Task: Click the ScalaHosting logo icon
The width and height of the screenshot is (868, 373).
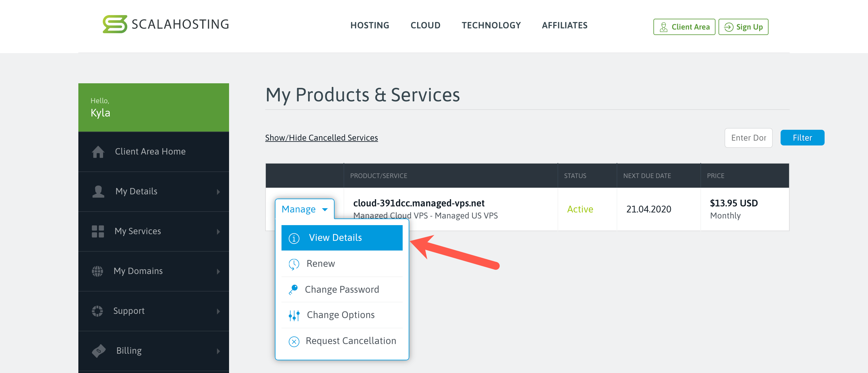Action: coord(115,24)
